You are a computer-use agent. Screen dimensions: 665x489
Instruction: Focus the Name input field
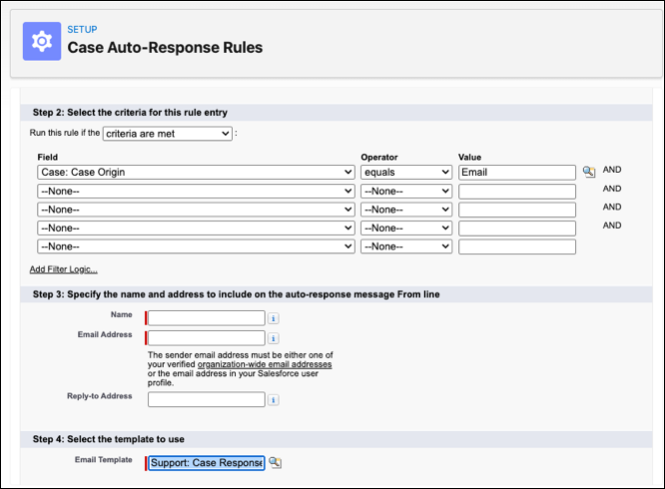coord(207,318)
